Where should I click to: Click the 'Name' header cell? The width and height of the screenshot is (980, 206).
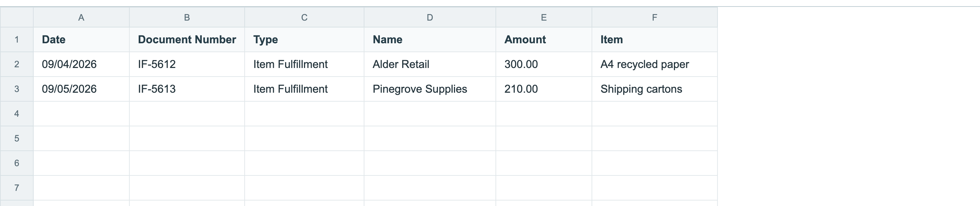[x=430, y=39]
